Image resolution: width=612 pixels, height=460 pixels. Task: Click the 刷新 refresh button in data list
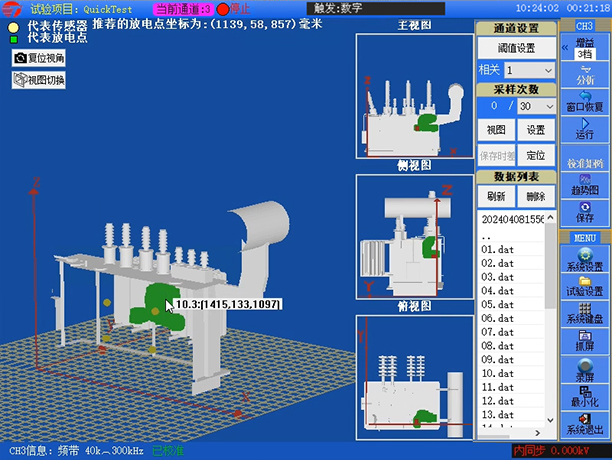click(x=496, y=197)
